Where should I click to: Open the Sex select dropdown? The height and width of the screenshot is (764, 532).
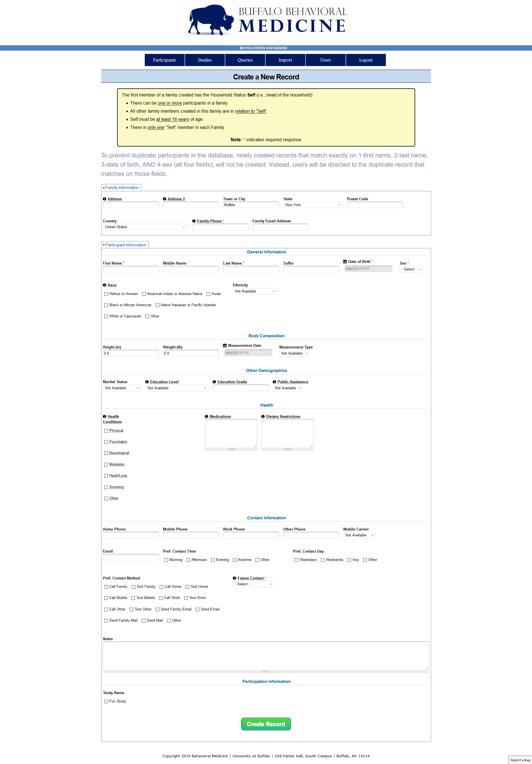tap(411, 269)
